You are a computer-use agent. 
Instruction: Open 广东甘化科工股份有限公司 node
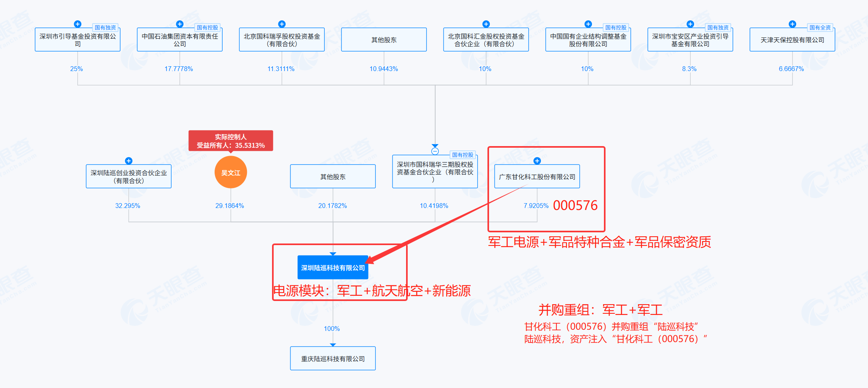(x=537, y=176)
